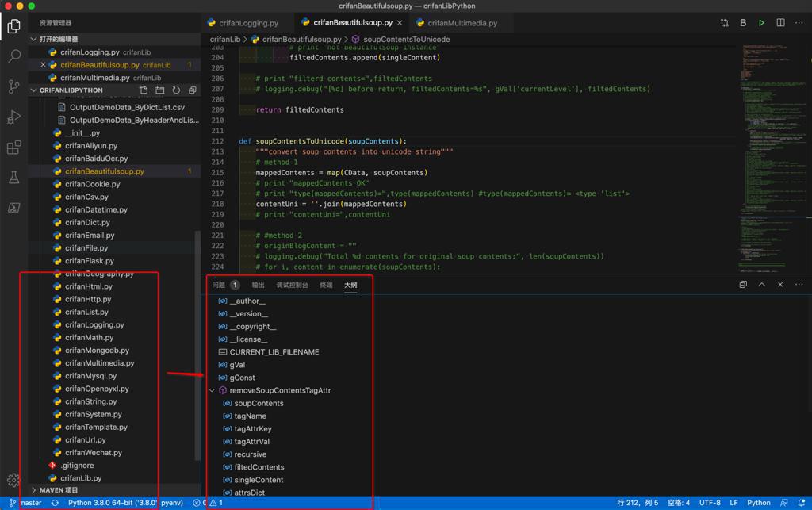Collapse all folders in the explorer
Viewport: 812px width, 510px height.
click(x=192, y=90)
